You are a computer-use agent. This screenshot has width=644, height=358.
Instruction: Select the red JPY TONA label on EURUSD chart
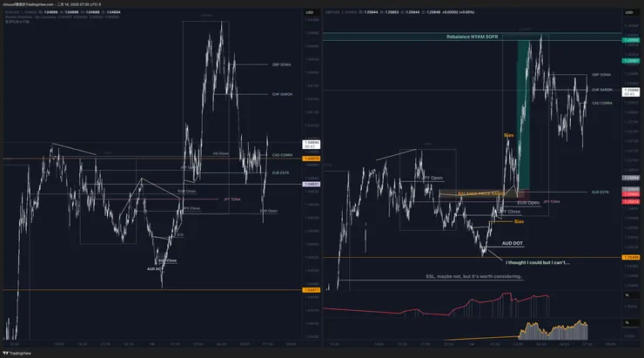click(232, 199)
